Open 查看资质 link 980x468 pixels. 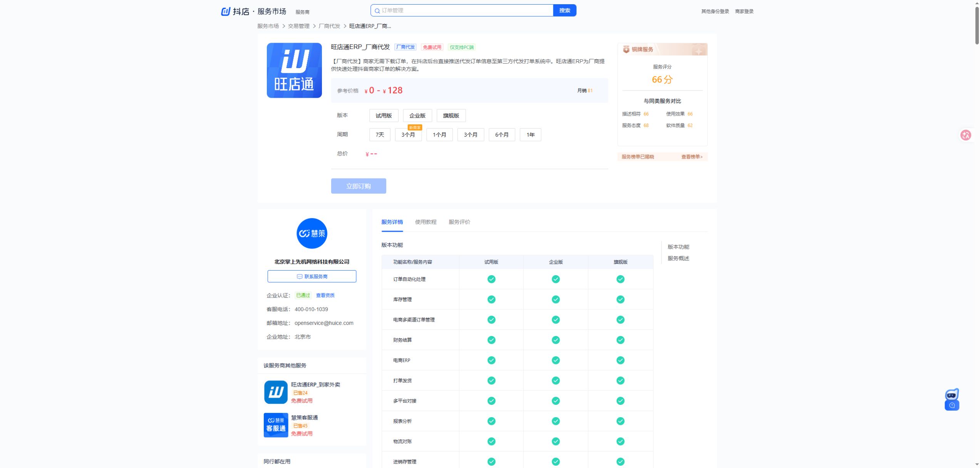point(325,296)
